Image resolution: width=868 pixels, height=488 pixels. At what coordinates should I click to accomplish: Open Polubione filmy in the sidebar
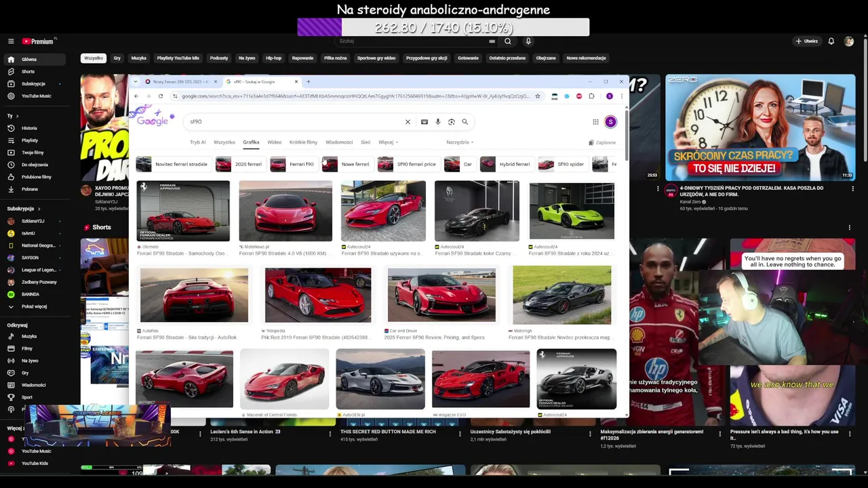tap(35, 177)
